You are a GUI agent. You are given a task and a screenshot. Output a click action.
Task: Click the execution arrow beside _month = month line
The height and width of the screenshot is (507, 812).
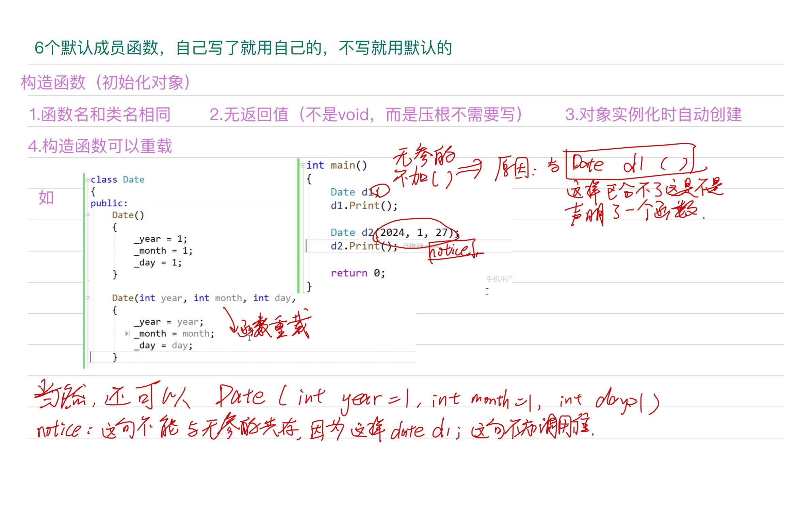128,333
